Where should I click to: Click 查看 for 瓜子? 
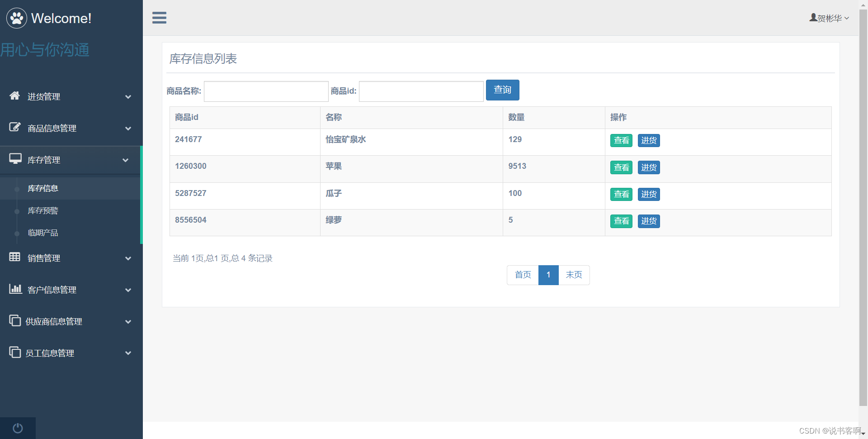click(621, 194)
